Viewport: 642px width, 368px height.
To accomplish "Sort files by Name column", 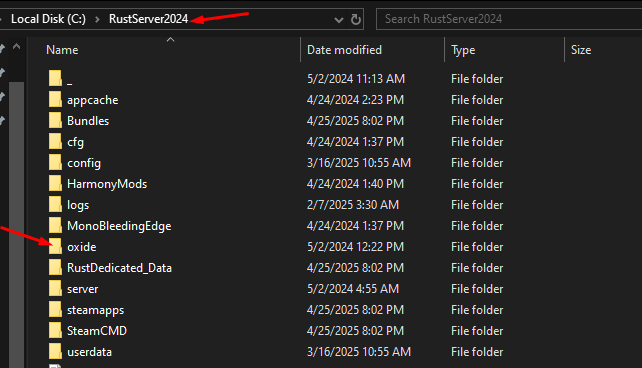I will pos(62,50).
